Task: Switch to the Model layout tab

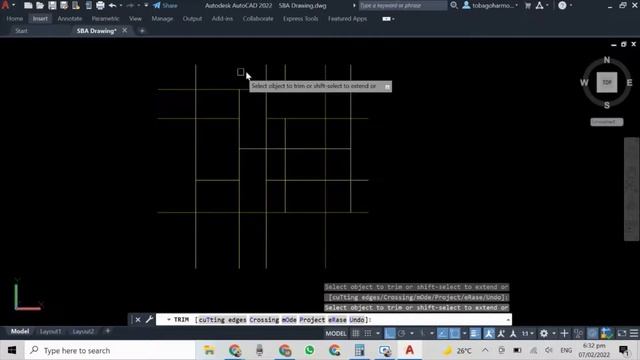Action: coord(20,331)
